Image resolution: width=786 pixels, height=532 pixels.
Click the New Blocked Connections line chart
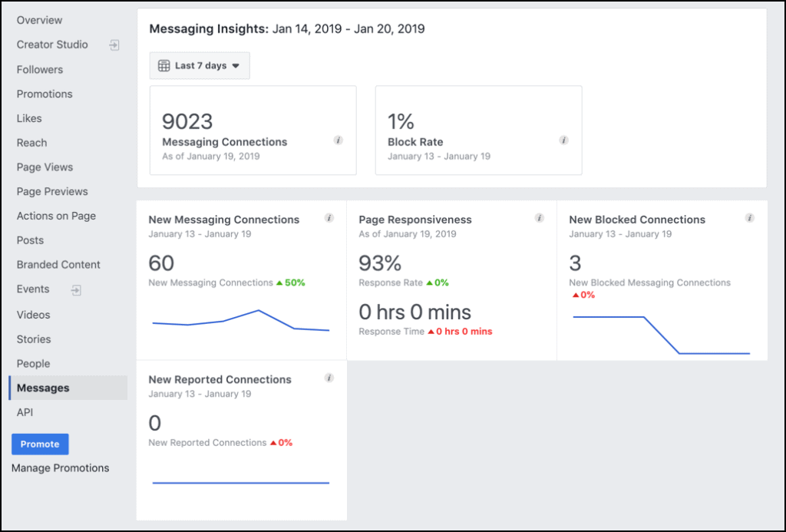click(x=661, y=334)
